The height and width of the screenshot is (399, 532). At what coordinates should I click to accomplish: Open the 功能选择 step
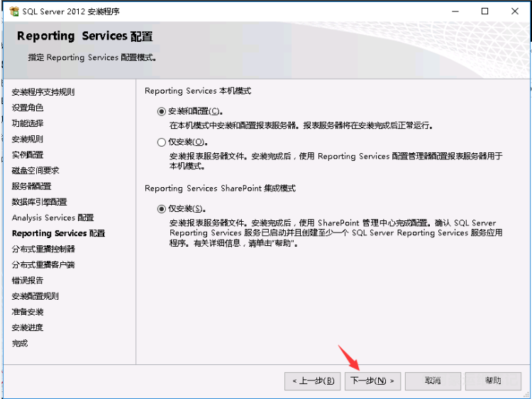(x=28, y=123)
